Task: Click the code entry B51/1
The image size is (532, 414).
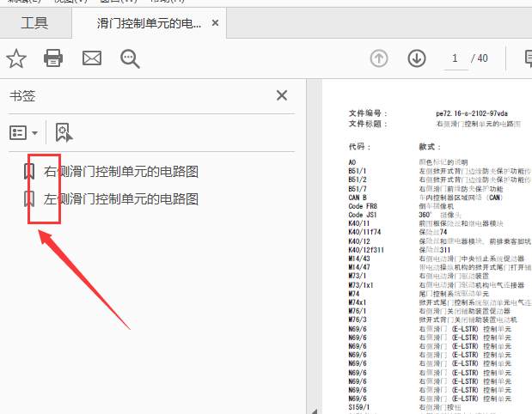Action: [358, 171]
